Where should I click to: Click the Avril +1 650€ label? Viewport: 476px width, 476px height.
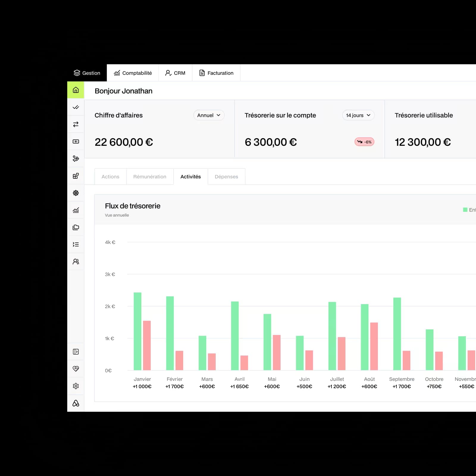[239, 386]
